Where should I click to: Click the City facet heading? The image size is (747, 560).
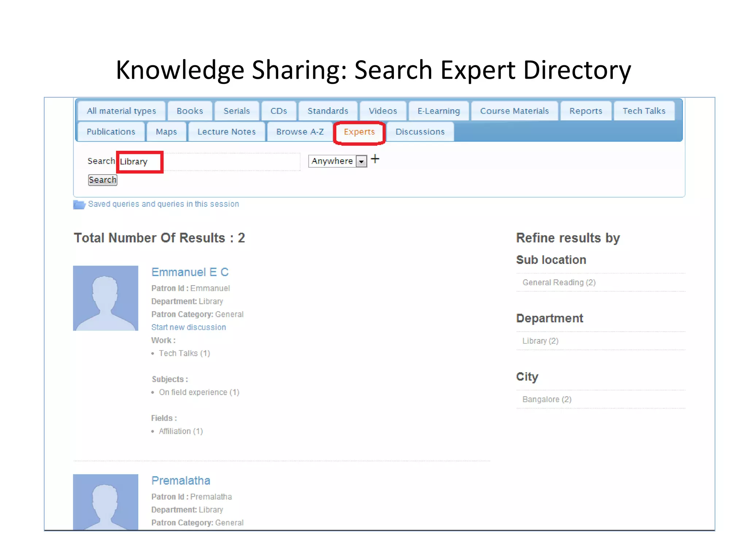click(527, 377)
